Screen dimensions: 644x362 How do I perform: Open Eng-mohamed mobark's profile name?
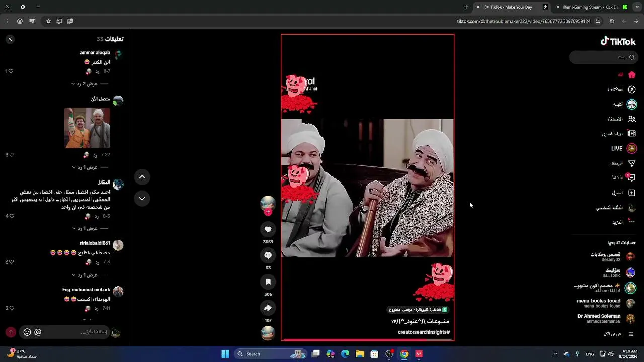tap(86, 290)
